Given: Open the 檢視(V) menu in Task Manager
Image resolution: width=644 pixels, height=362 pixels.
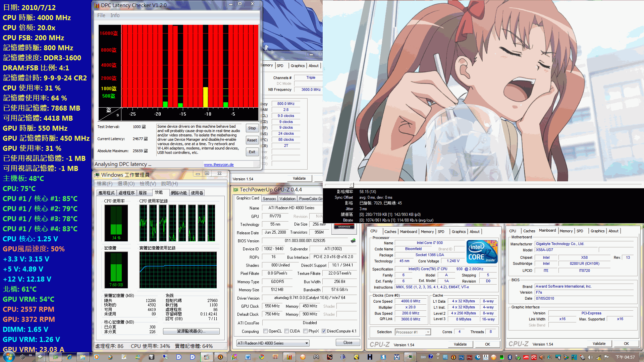Looking at the screenshot, I should [x=148, y=184].
